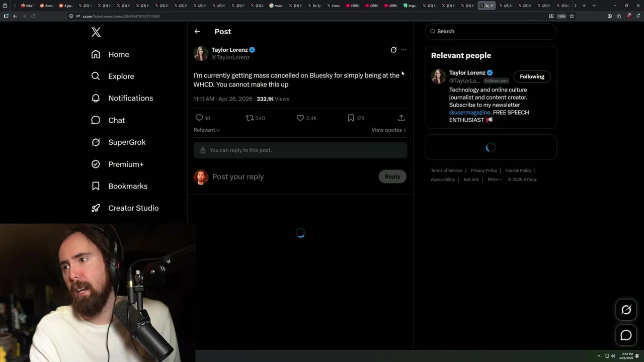Click Taylor Lorenz avatar in Relevant people
Image resolution: width=644 pixels, height=362 pixels.
[x=438, y=76]
